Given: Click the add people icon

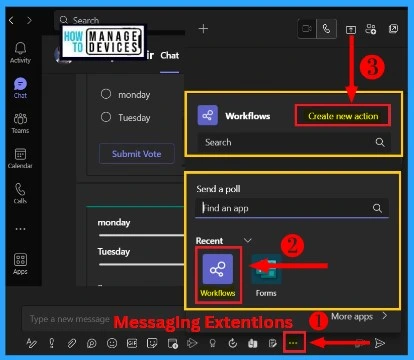Looking at the screenshot, I should click(x=371, y=29).
